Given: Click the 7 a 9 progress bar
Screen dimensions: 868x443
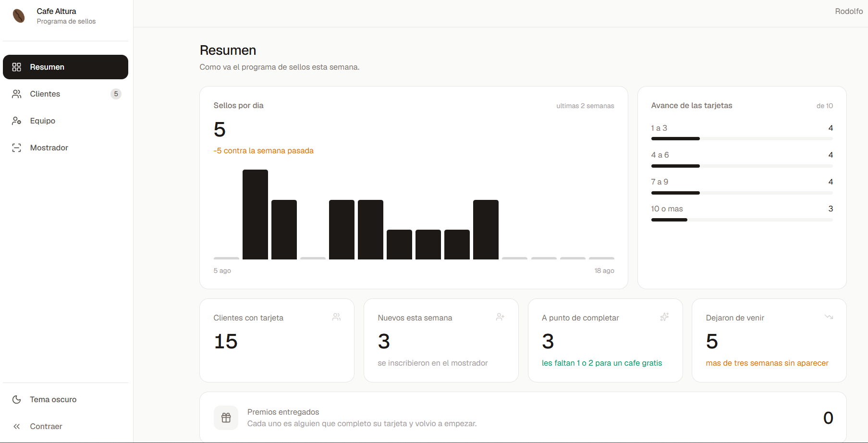Looking at the screenshot, I should click(x=742, y=193).
